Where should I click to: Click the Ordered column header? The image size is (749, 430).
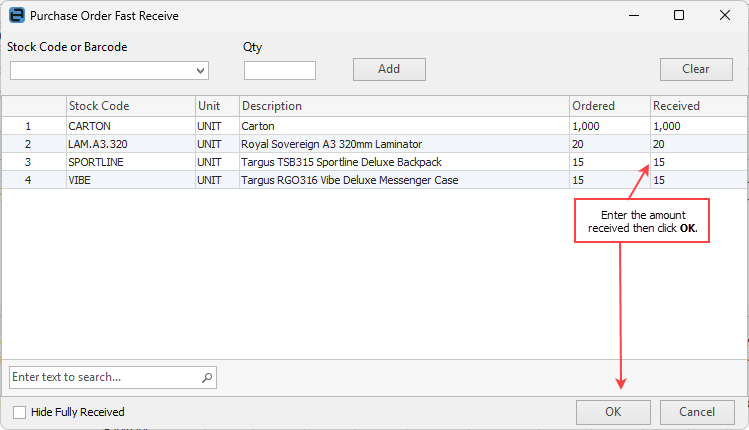click(608, 106)
